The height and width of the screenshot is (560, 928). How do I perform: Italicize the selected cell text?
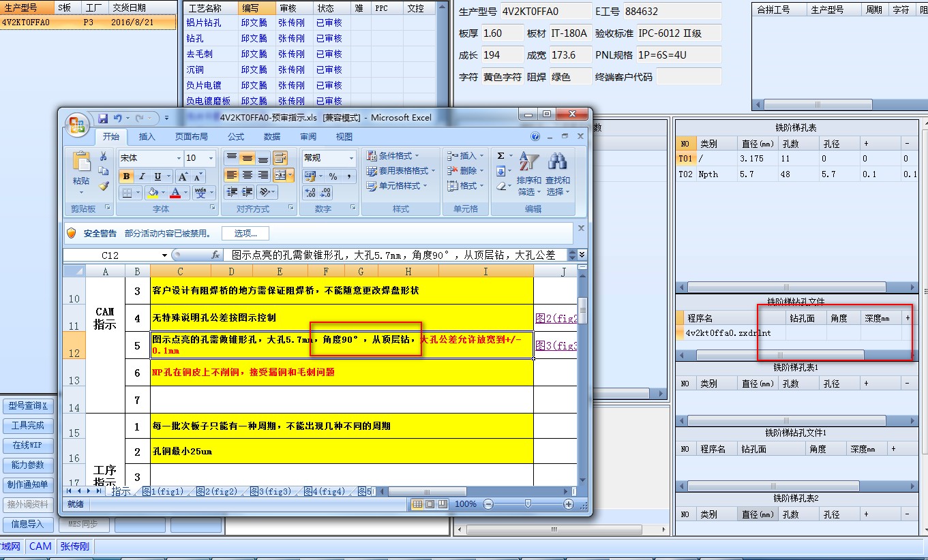[x=142, y=176]
